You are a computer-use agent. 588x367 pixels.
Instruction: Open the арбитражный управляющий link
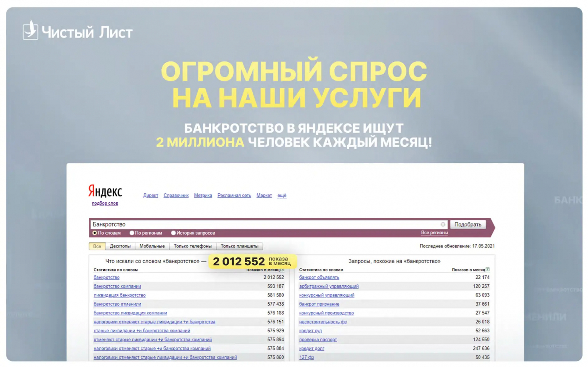pyautogui.click(x=329, y=286)
